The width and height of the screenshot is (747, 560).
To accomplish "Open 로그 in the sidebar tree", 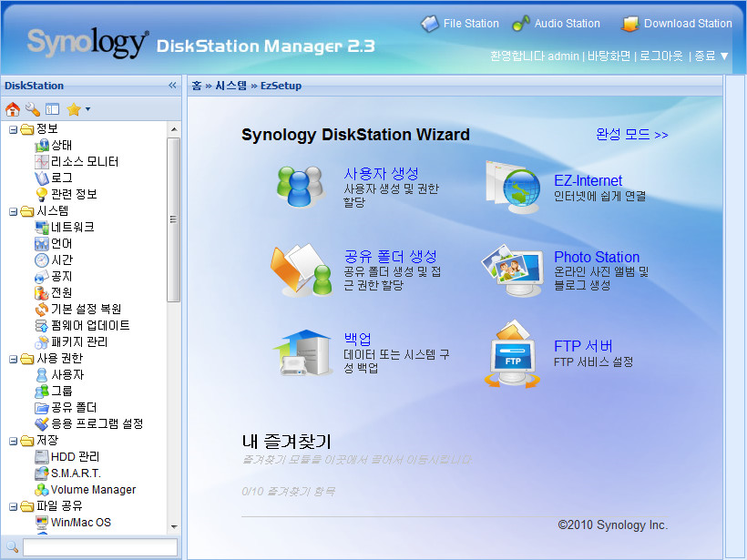I will 62,178.
